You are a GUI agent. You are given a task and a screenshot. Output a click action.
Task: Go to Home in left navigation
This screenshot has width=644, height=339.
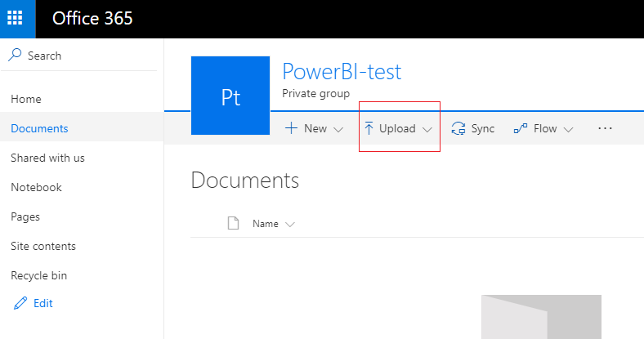point(26,99)
